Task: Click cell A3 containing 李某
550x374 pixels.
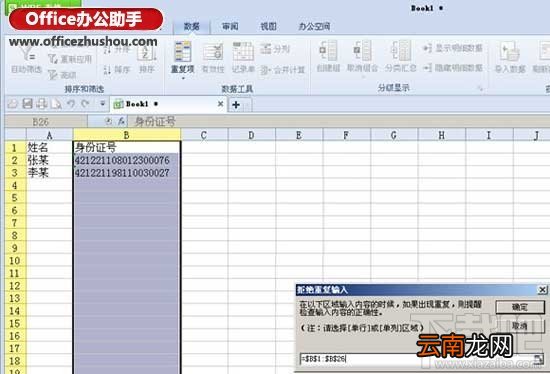Action: point(49,173)
